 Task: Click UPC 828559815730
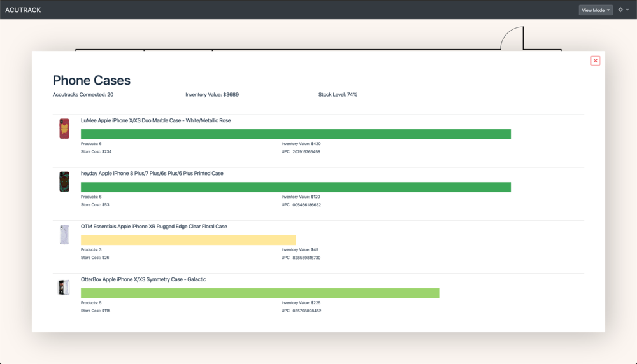pyautogui.click(x=301, y=258)
